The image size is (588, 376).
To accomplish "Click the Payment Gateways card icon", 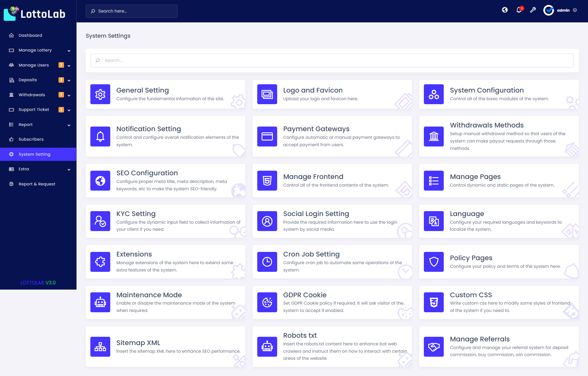I will click(267, 136).
